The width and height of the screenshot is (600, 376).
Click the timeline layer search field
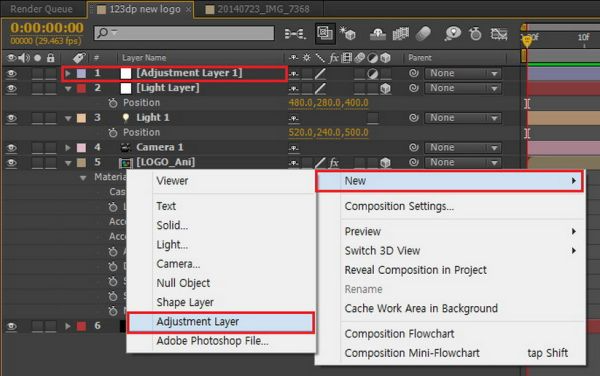tap(184, 33)
